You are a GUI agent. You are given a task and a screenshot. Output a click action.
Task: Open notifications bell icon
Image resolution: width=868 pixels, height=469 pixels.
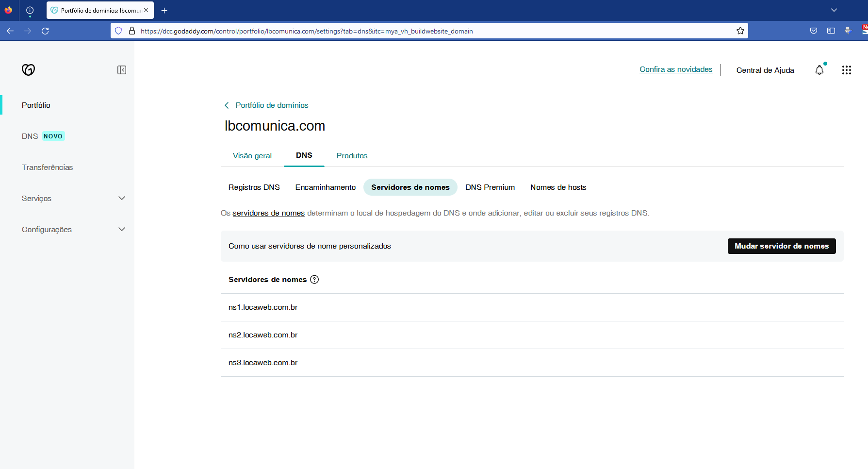(x=819, y=70)
